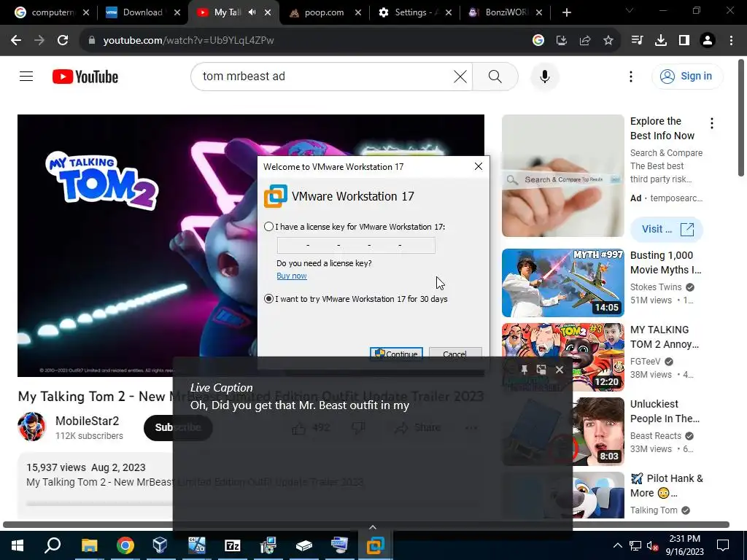Open a new tab with the plus button
The image size is (747, 560).
[x=566, y=12]
